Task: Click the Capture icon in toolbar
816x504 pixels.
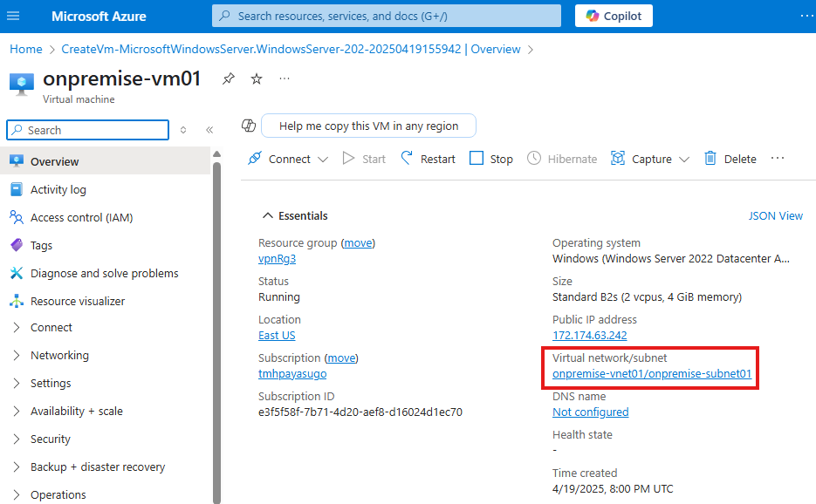Action: click(x=618, y=158)
